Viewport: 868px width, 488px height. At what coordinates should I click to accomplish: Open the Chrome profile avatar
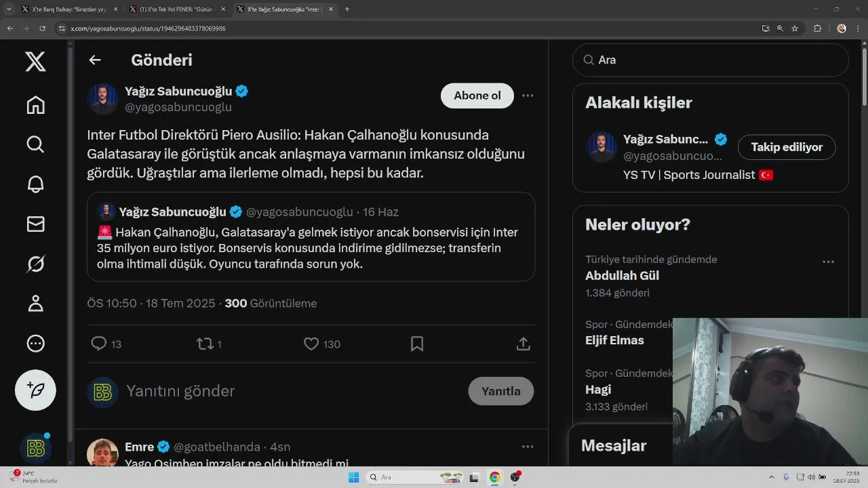842,28
